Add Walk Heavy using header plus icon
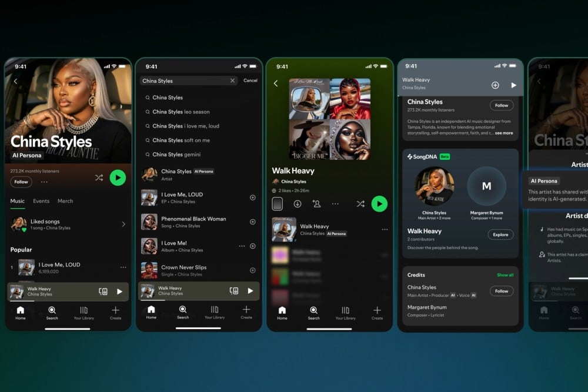This screenshot has height=392, width=588. (x=495, y=85)
